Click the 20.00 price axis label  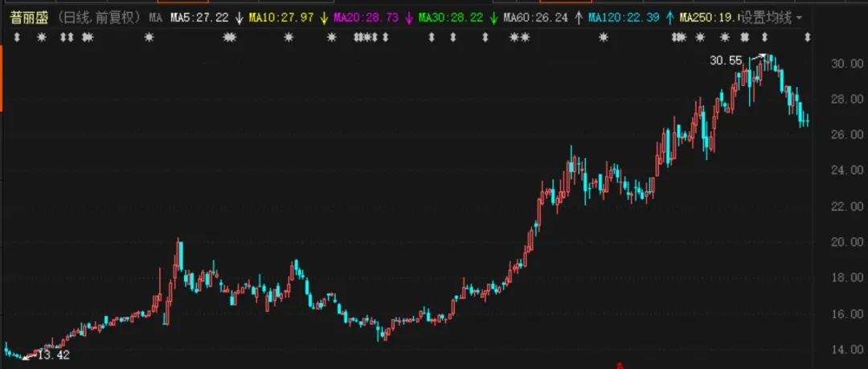coord(850,242)
